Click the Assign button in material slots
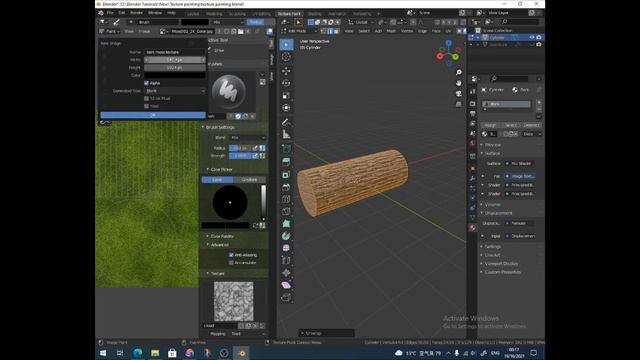The height and width of the screenshot is (360, 640). point(490,125)
